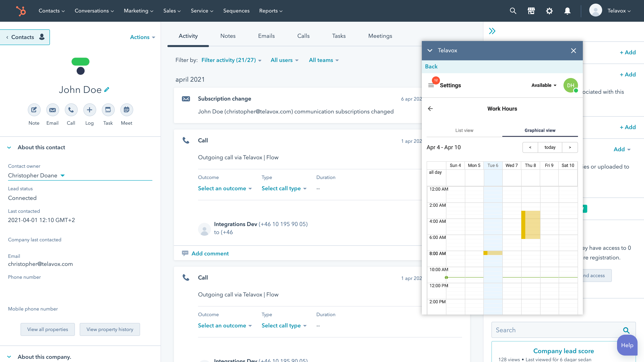The height and width of the screenshot is (362, 644).
Task: Open the notifications bell
Action: point(567,11)
